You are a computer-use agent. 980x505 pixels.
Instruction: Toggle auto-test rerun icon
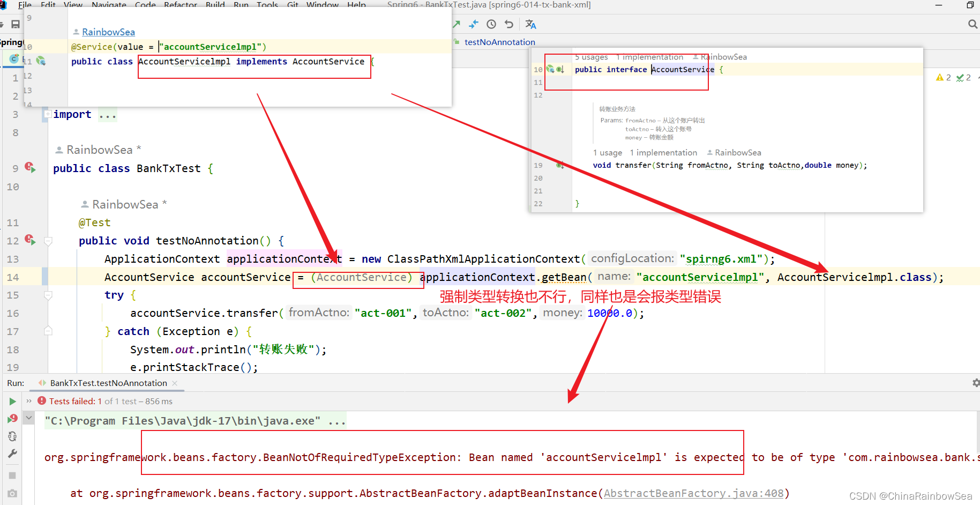12,436
